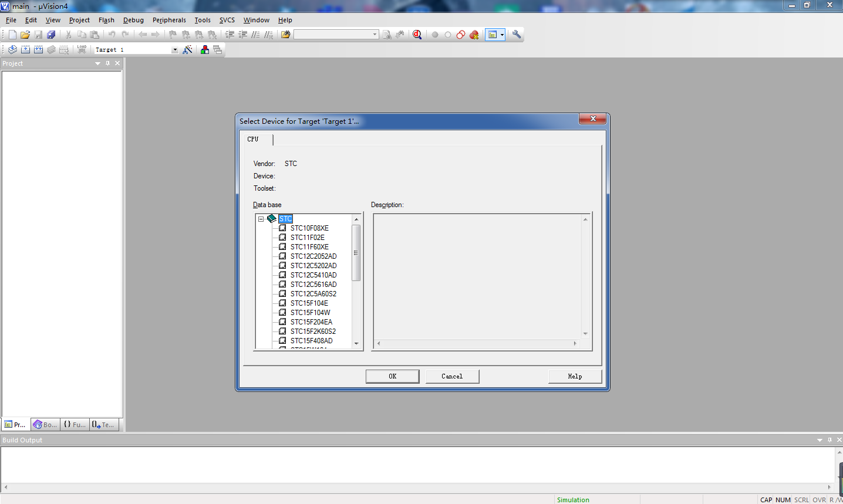Screen dimensions: 843x504
Task: Click the Open File folder icon
Action: pyautogui.click(x=25, y=35)
